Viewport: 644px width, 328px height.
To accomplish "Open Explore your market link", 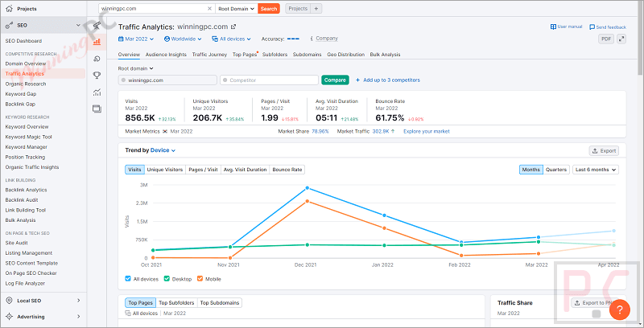I will (427, 132).
